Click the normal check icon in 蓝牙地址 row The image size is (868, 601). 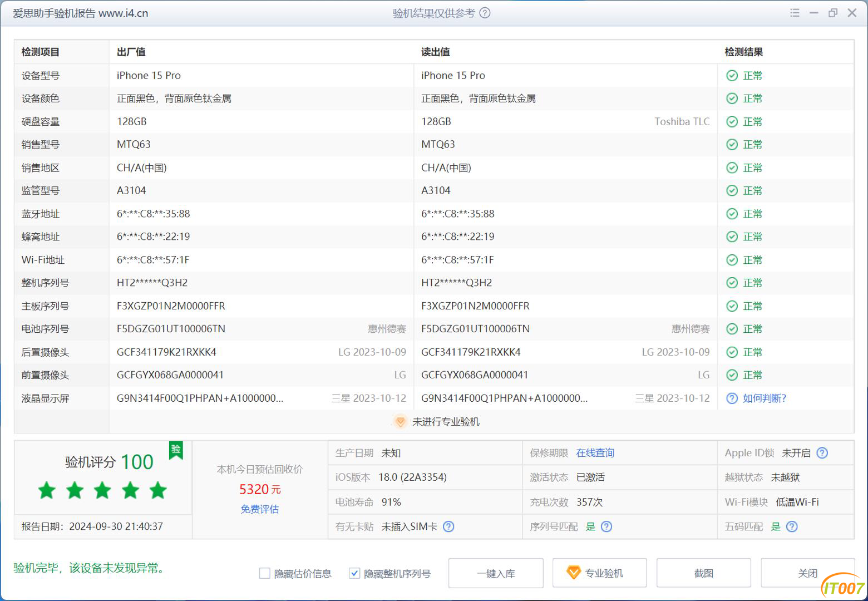point(732,214)
